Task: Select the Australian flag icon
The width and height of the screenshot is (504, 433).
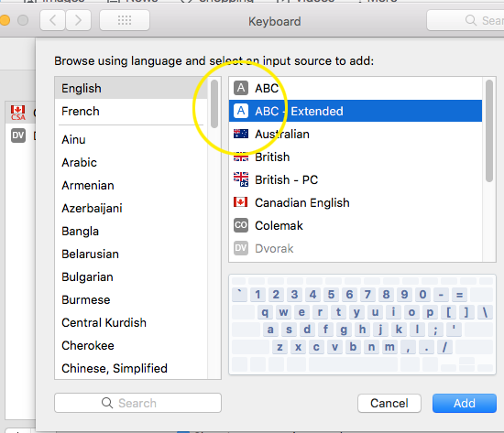Action: (241, 134)
